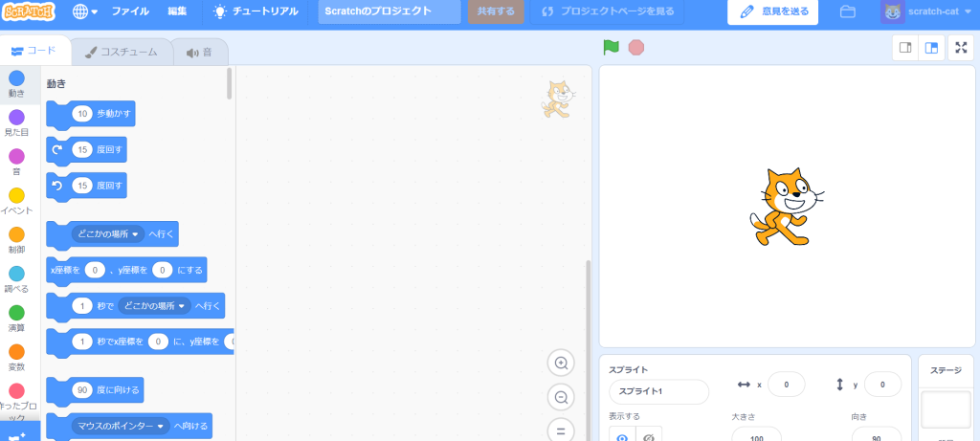980x441 pixels.
Task: Click the 意見を送る feedback button
Action: pos(772,11)
